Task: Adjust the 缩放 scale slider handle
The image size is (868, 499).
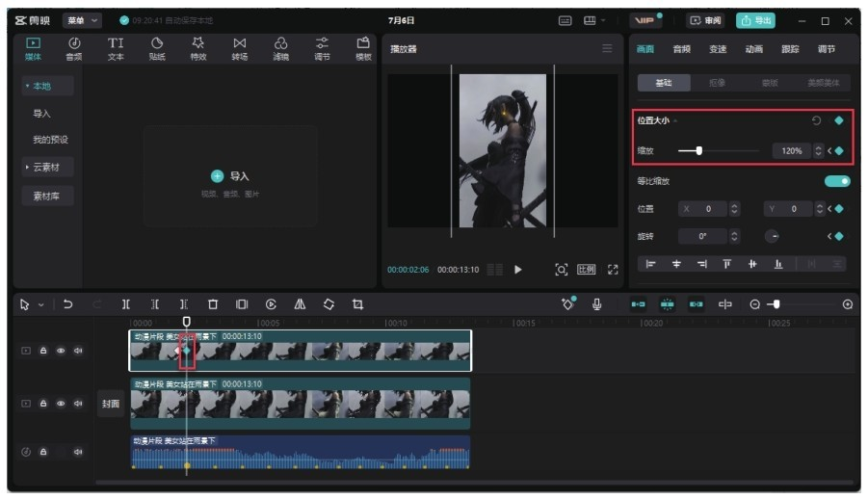Action: [699, 150]
